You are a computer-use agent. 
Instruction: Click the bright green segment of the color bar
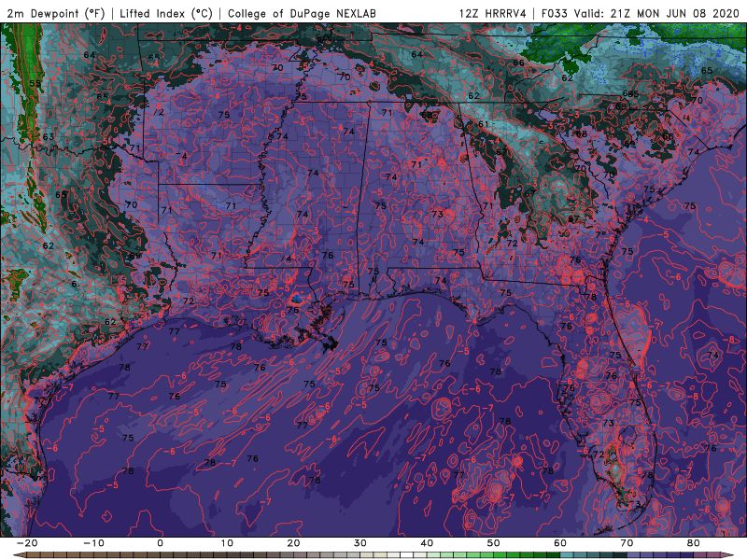click(x=500, y=555)
